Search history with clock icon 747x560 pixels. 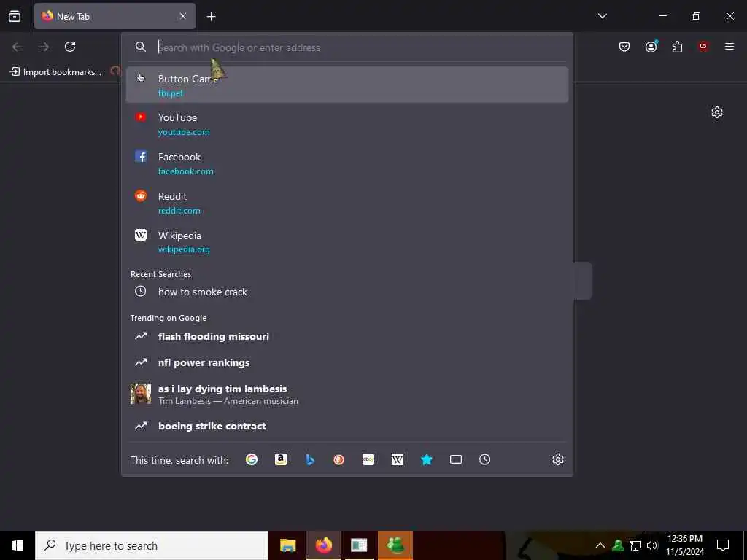pyautogui.click(x=484, y=459)
